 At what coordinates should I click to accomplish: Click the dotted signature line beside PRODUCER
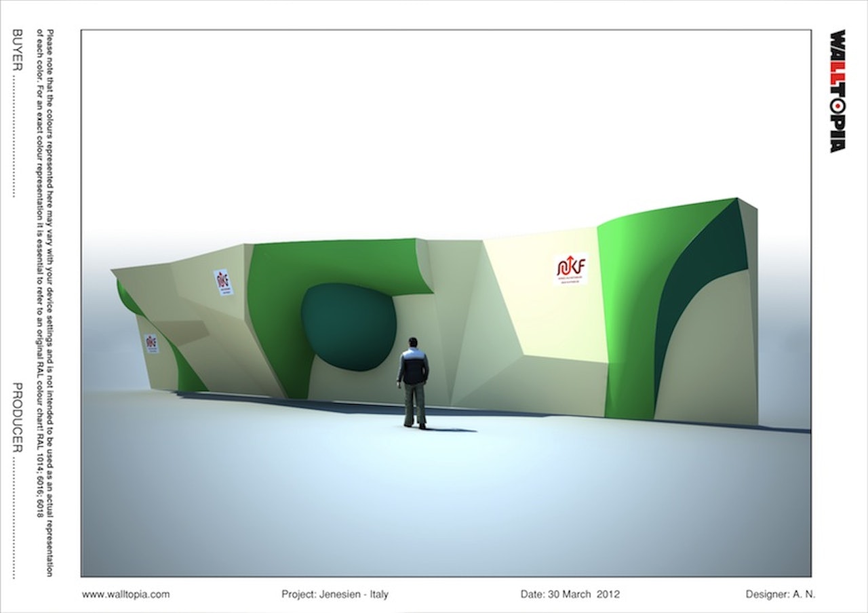coord(15,518)
